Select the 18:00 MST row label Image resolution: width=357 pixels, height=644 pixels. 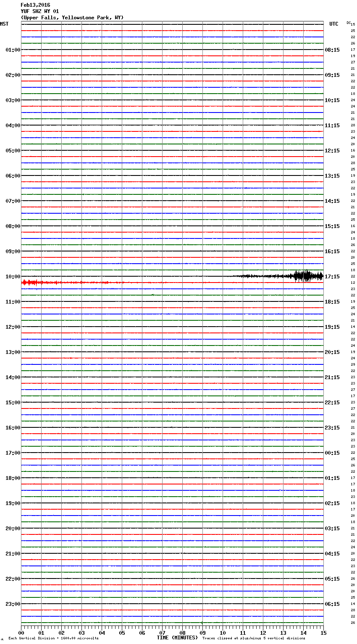point(13,478)
